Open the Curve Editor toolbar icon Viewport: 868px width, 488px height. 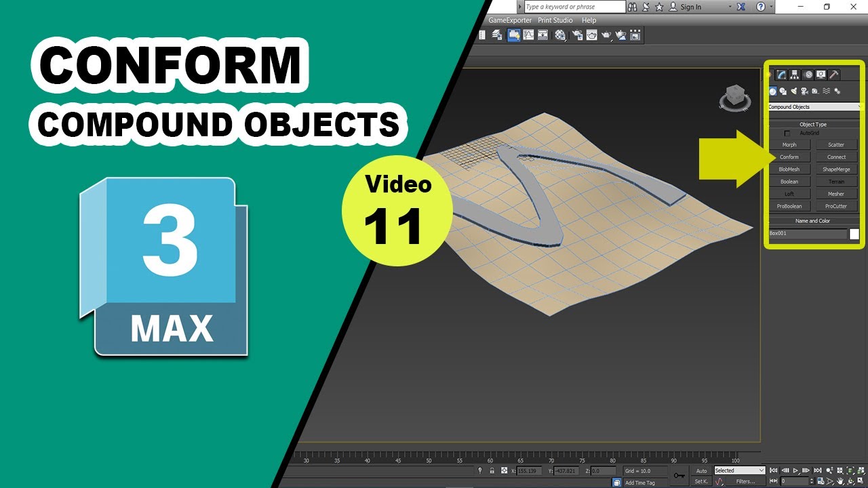coord(528,35)
